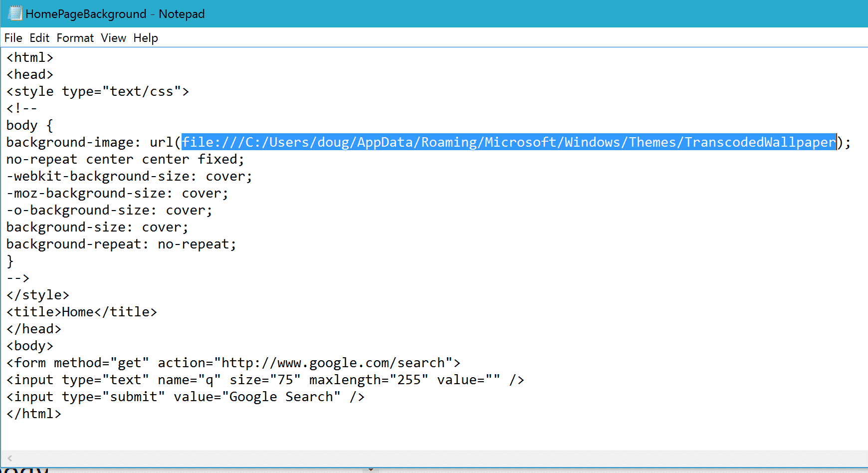Click the horizontal scrollbar left arrow
This screenshot has height=473, width=868.
coord(10,458)
